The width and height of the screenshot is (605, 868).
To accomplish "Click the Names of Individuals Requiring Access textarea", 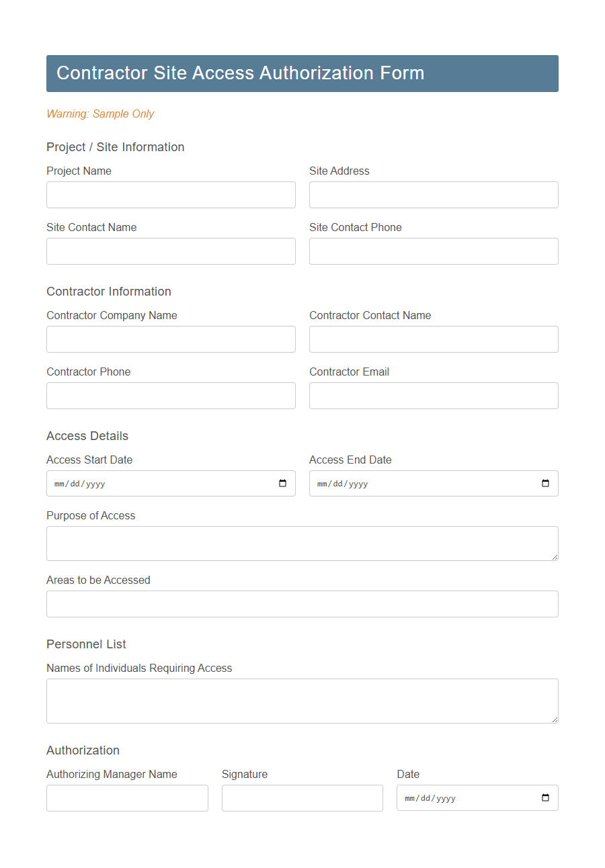I will 302,701.
